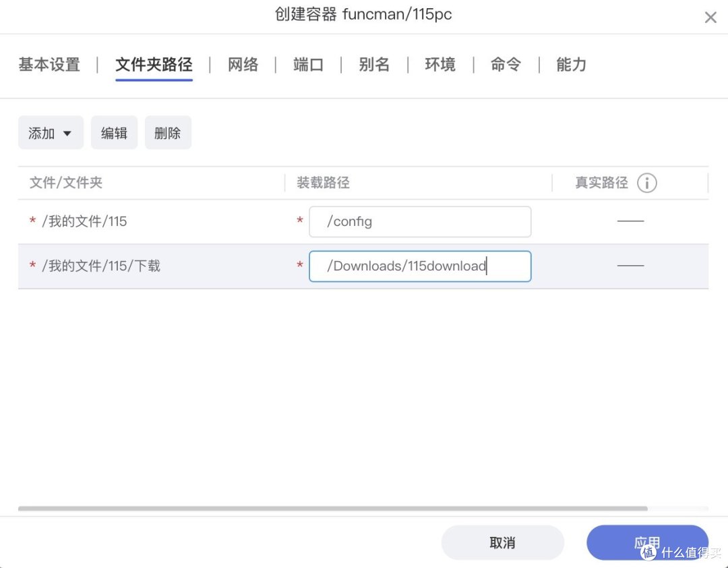The height and width of the screenshot is (568, 728).
Task: Click the /Downloads/115download input field
Action: coord(420,266)
